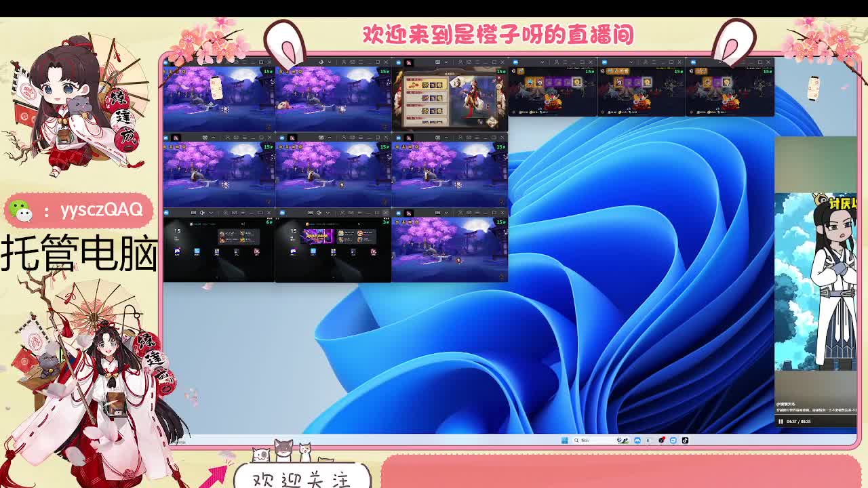Screen dimensions: 868x488
Task: Open the blue grid app in the bottom-row first emulator home screen
Action: (x=197, y=251)
